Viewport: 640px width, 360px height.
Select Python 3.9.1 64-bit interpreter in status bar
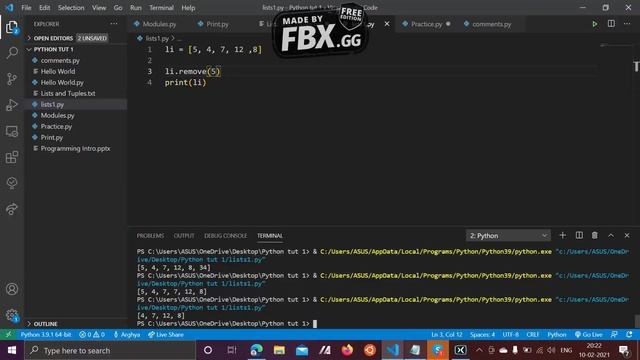click(46, 335)
